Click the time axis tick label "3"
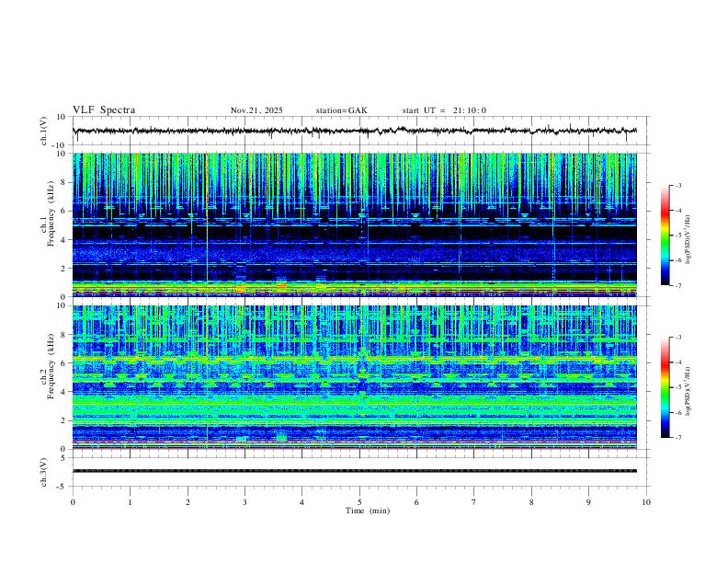 tap(245, 502)
